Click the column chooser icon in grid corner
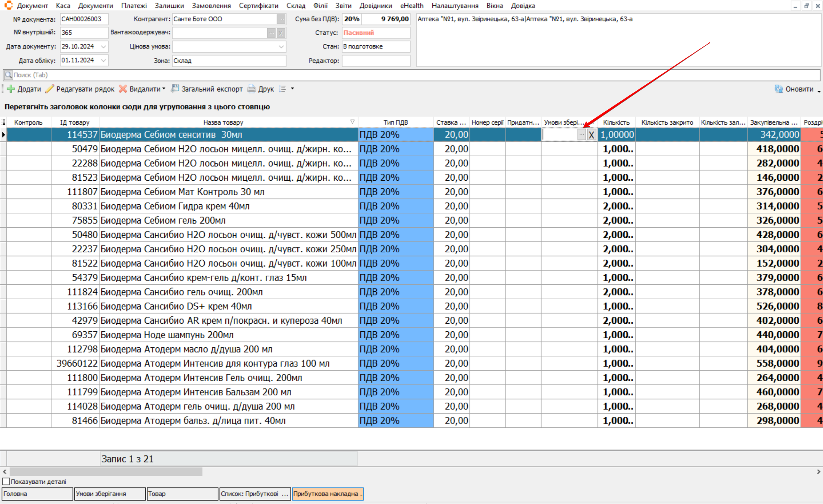 click(x=3, y=122)
